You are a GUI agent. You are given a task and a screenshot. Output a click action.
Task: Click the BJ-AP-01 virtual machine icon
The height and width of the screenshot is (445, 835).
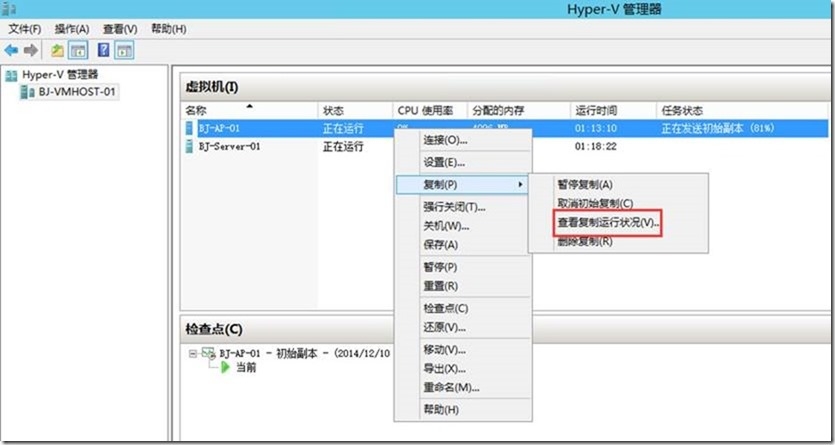tap(189, 128)
